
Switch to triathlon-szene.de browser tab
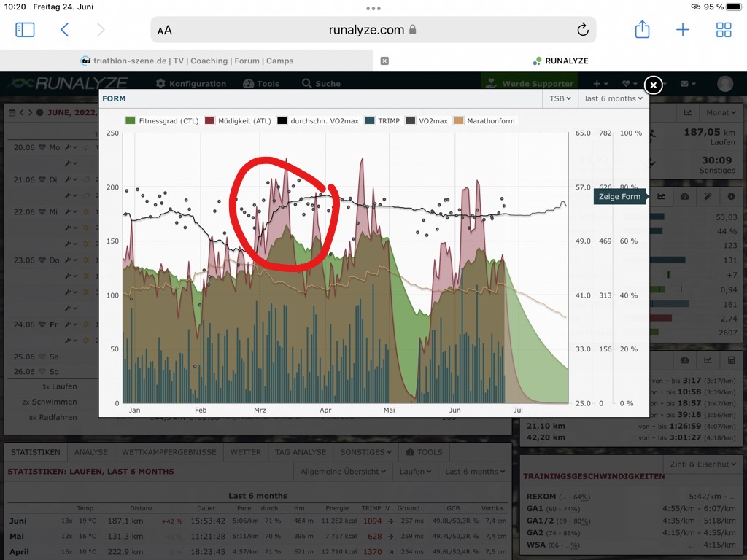point(187,61)
